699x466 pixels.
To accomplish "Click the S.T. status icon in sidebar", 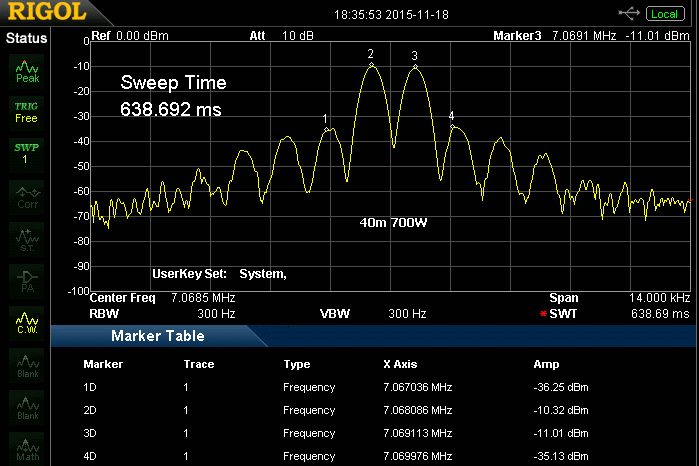I will 27,237.
